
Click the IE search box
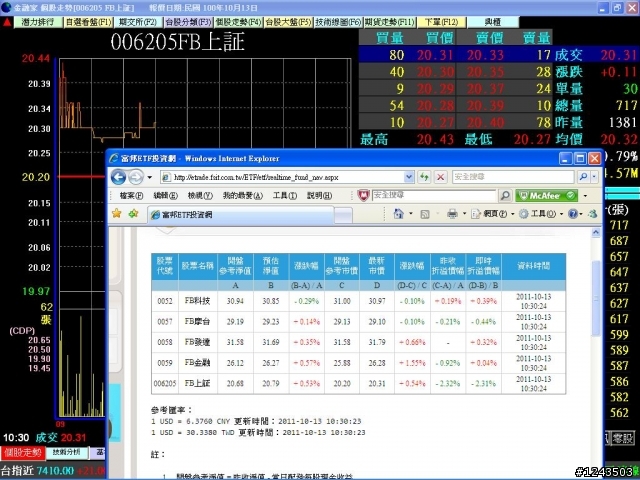point(513,177)
